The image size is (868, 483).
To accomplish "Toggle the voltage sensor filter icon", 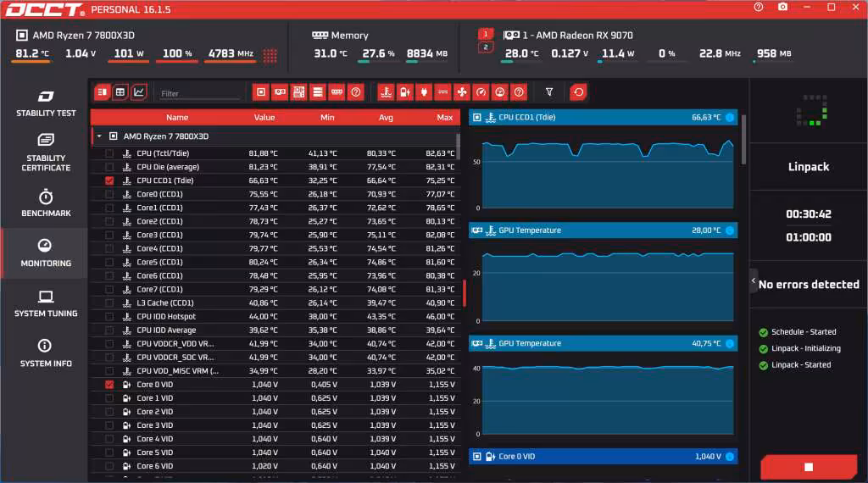I will (x=405, y=92).
